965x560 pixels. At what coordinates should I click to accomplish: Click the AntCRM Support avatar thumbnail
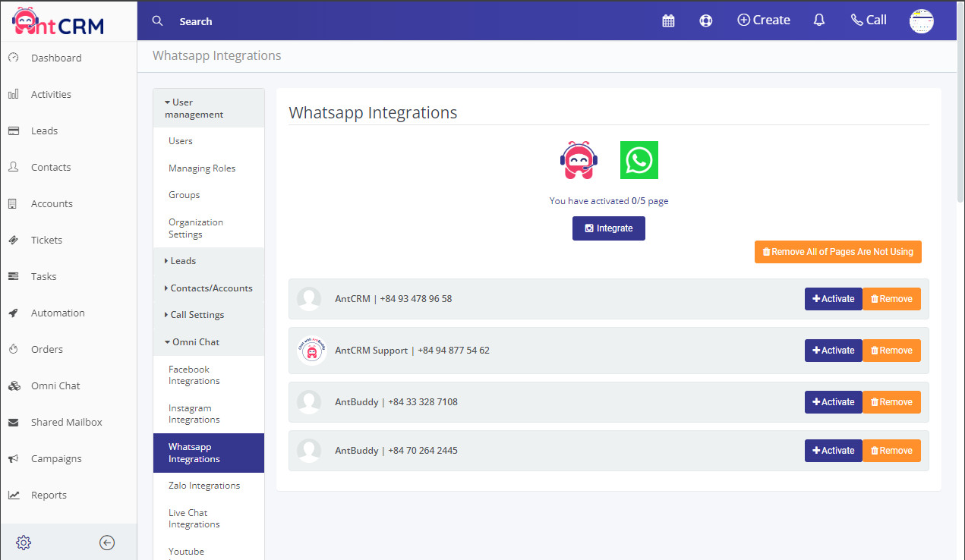pyautogui.click(x=311, y=351)
